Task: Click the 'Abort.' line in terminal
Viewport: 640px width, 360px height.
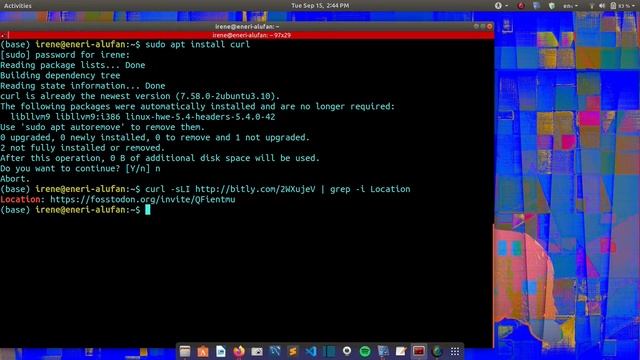Action: pos(15,179)
